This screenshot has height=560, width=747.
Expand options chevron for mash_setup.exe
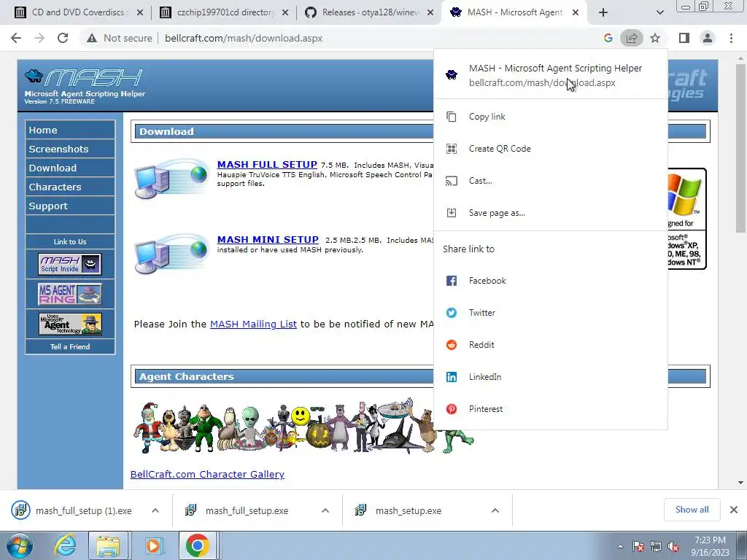(x=495, y=510)
